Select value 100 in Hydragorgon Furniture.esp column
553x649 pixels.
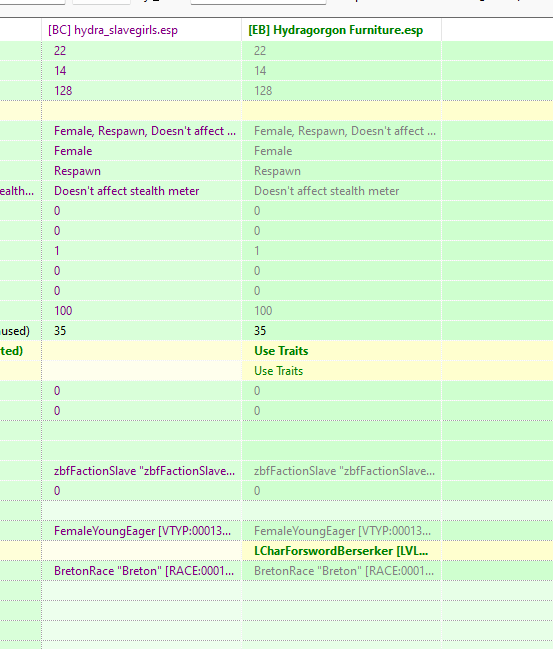(x=263, y=311)
